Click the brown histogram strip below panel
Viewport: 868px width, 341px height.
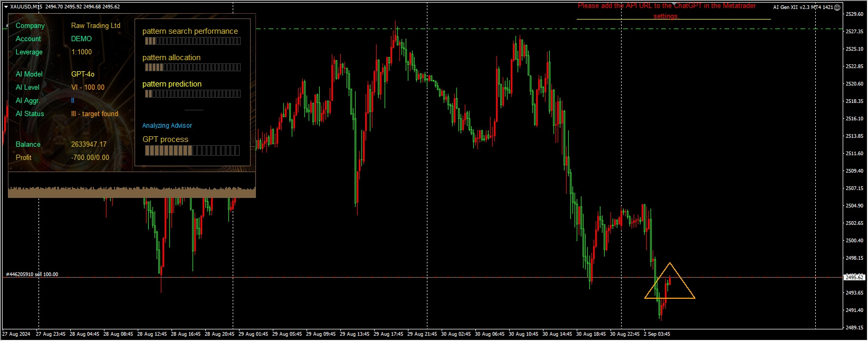point(132,192)
